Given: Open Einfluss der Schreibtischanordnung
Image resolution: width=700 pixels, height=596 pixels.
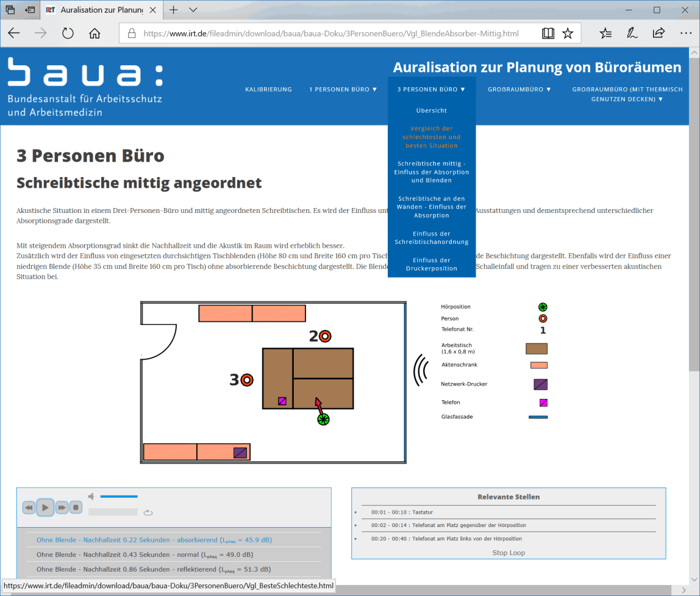Looking at the screenshot, I should click(431, 238).
